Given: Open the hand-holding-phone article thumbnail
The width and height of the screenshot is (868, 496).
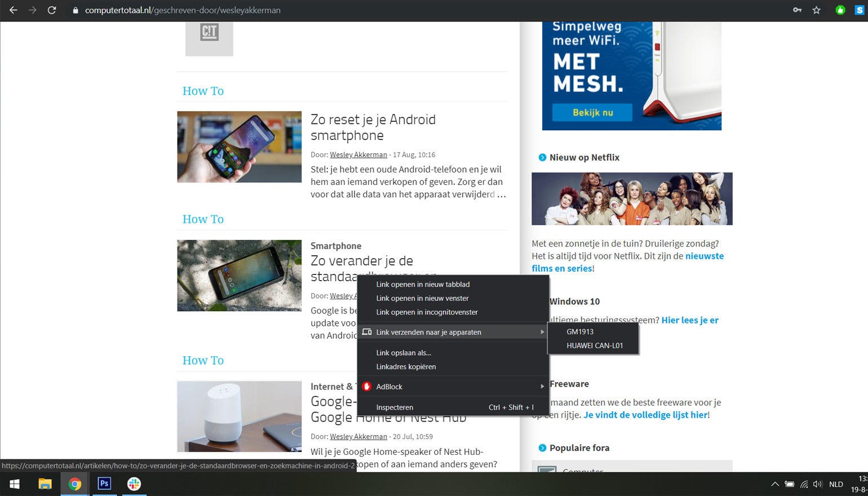Looking at the screenshot, I should pyautogui.click(x=240, y=147).
